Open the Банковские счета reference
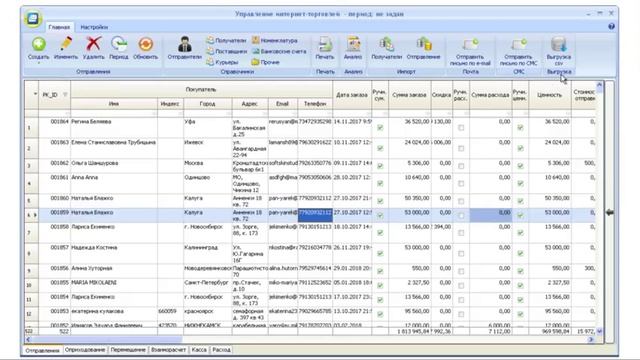This screenshot has height=360, width=640. pos(279,51)
